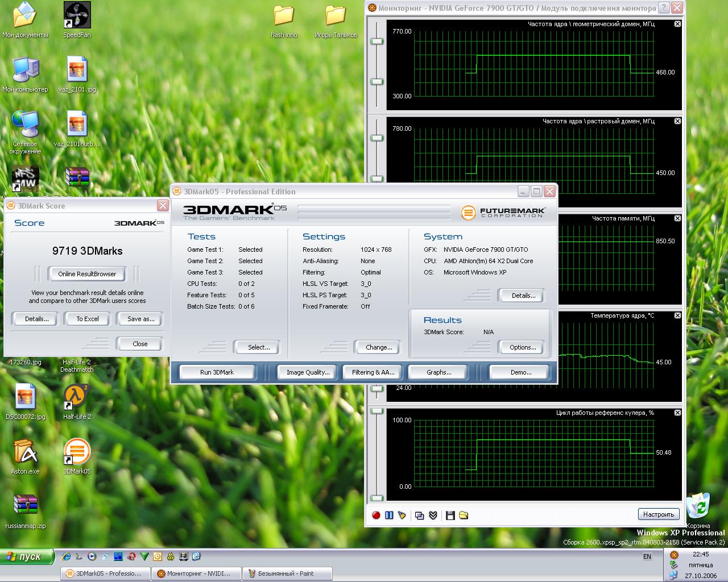Click the 9719 3DMarks score text
Viewport: 728px width, 582px height.
(x=87, y=251)
